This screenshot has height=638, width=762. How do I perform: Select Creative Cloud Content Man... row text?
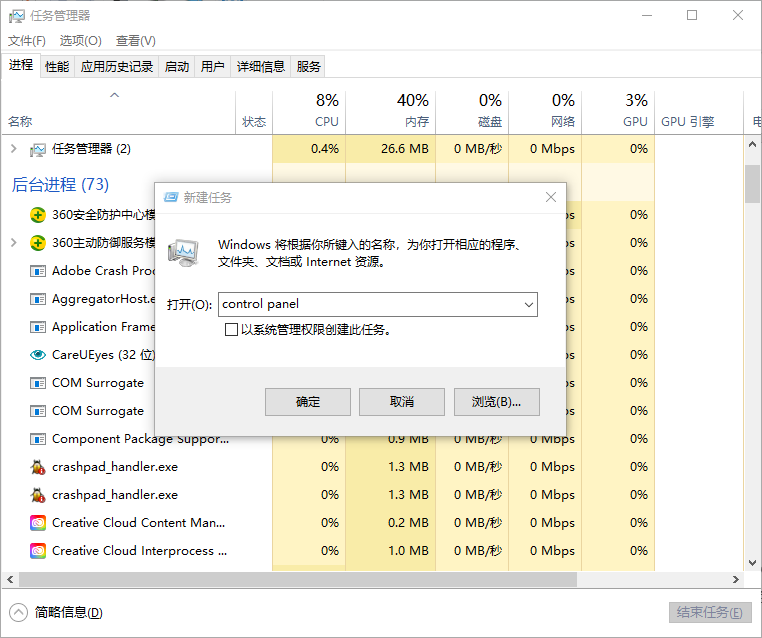[139, 523]
